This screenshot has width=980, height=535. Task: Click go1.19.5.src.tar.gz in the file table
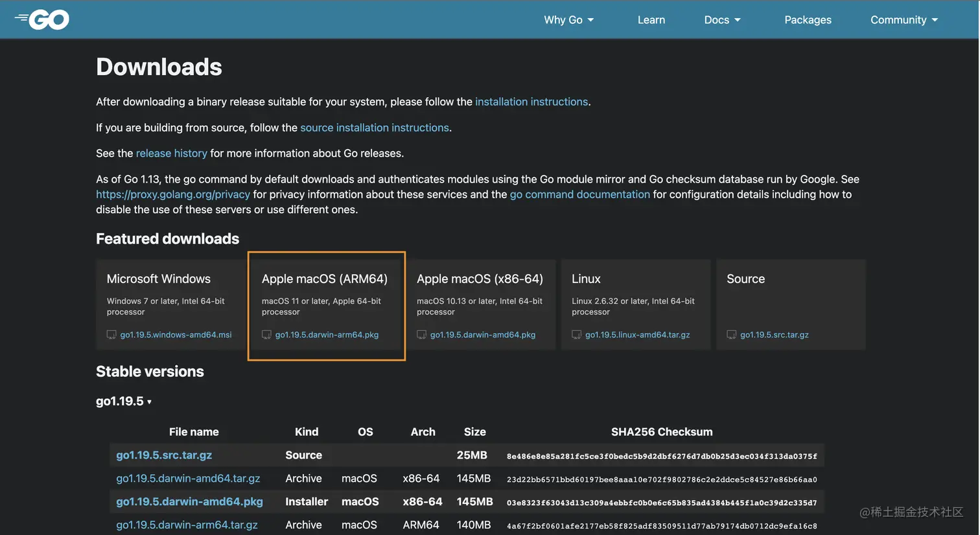pyautogui.click(x=164, y=455)
